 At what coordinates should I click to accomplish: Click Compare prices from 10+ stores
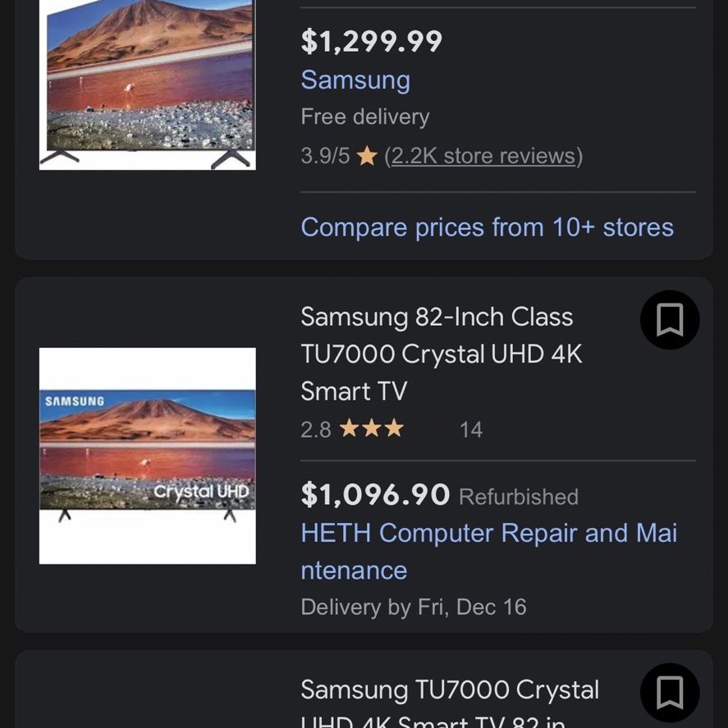tap(487, 227)
